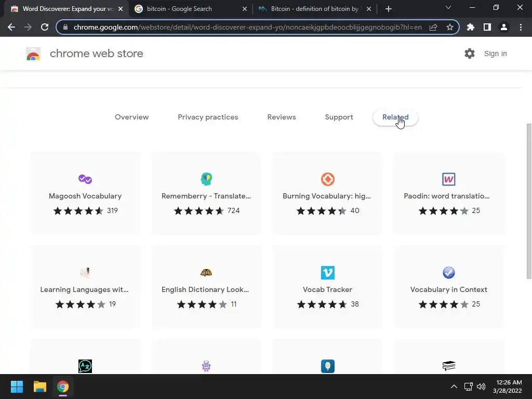The image size is (532, 399).
Task: Open the network icon in system tray
Action: tap(469, 387)
